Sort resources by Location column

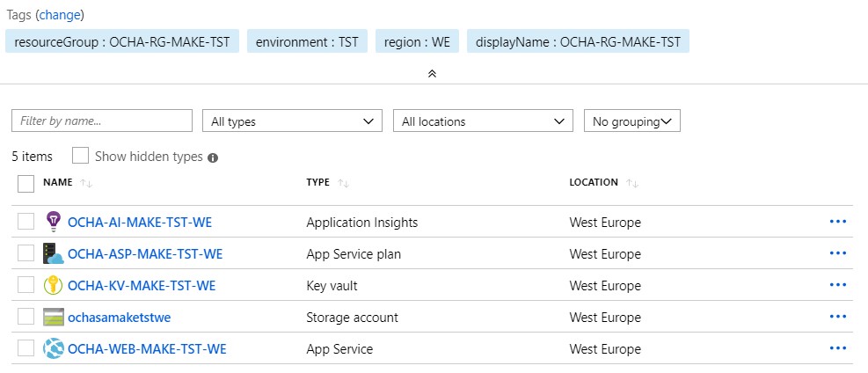594,182
